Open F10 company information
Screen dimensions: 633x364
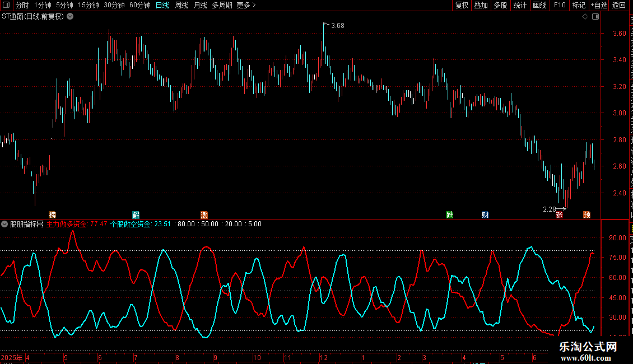point(560,5)
